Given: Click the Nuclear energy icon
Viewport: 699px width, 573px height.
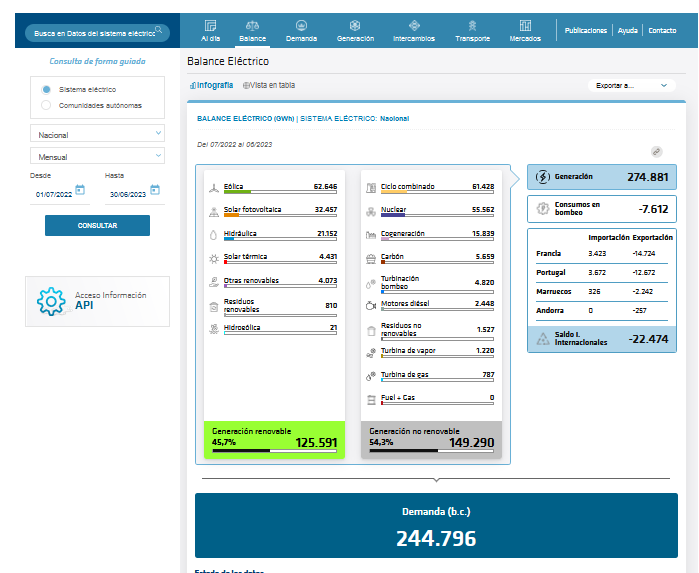Looking at the screenshot, I should (x=371, y=211).
